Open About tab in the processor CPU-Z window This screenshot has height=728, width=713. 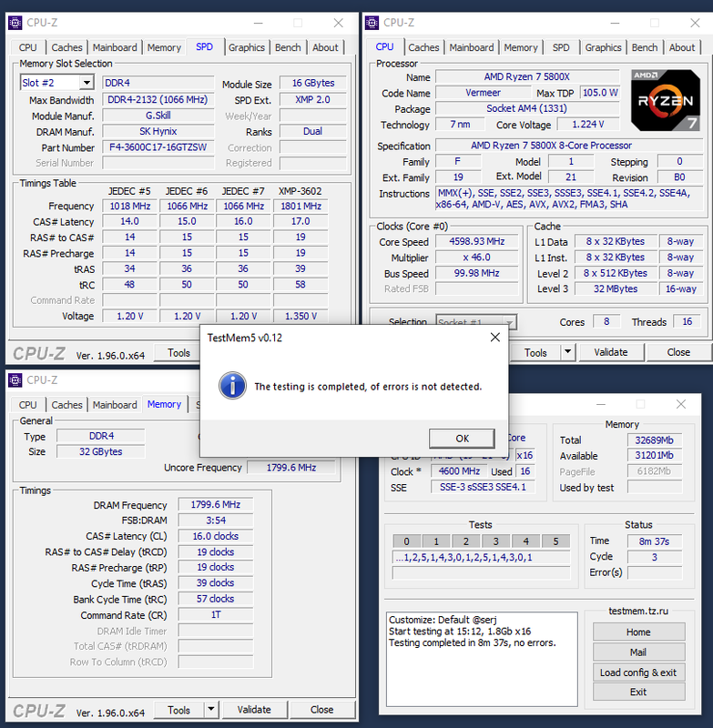682,47
